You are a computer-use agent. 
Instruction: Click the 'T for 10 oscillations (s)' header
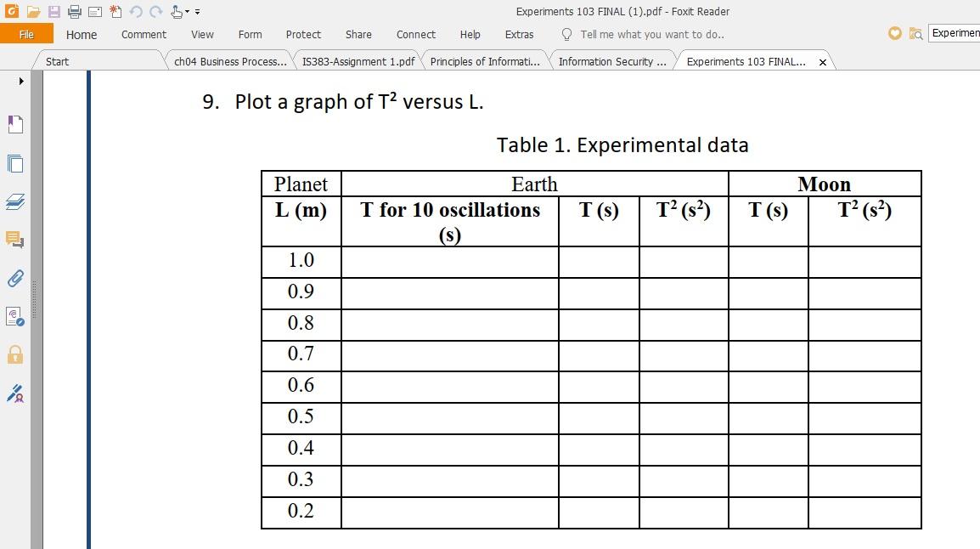[x=450, y=222]
